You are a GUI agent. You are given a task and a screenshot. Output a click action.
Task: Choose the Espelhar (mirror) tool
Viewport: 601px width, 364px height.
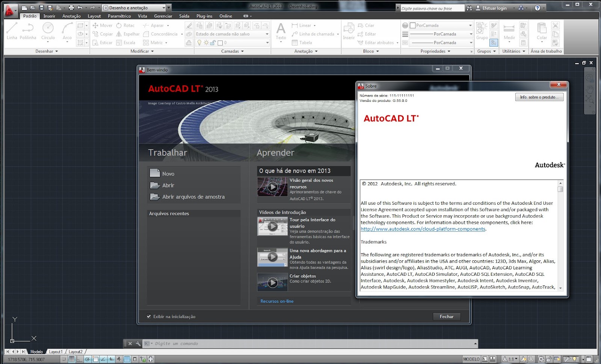(x=128, y=34)
